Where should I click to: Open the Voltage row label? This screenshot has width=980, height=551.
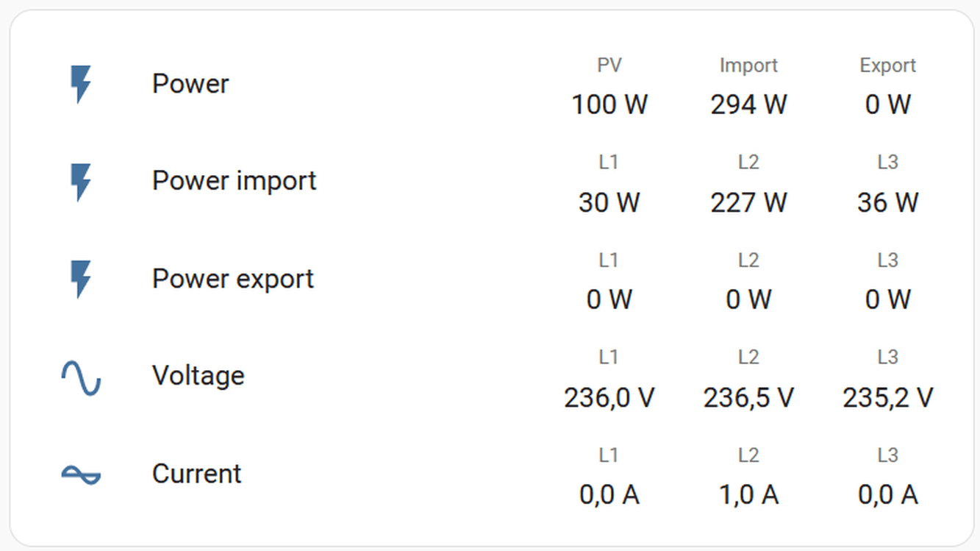198,376
